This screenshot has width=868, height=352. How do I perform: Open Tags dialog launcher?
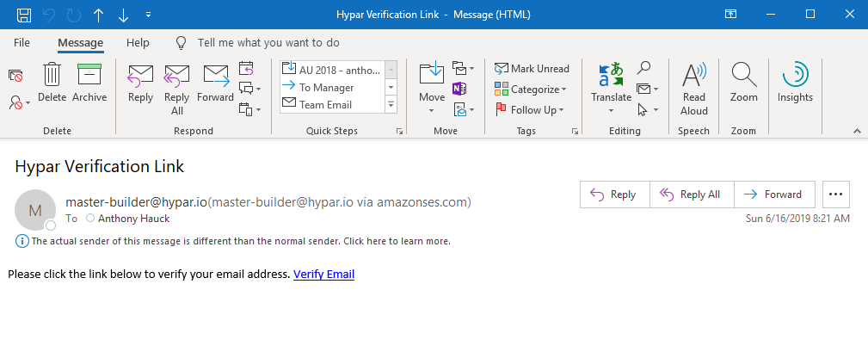click(576, 131)
